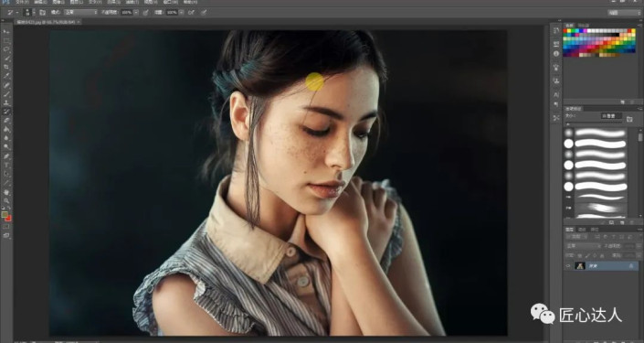Switch to the Channels tab
The height and width of the screenshot is (343, 644).
(582, 230)
